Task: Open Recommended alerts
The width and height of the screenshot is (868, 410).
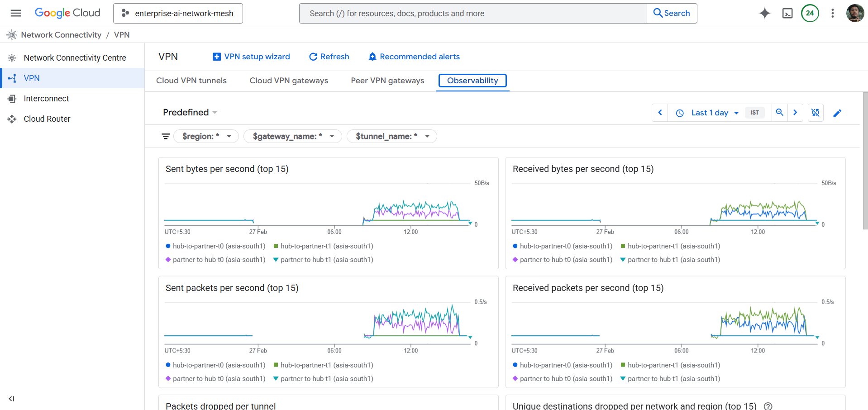Action: 414,57
